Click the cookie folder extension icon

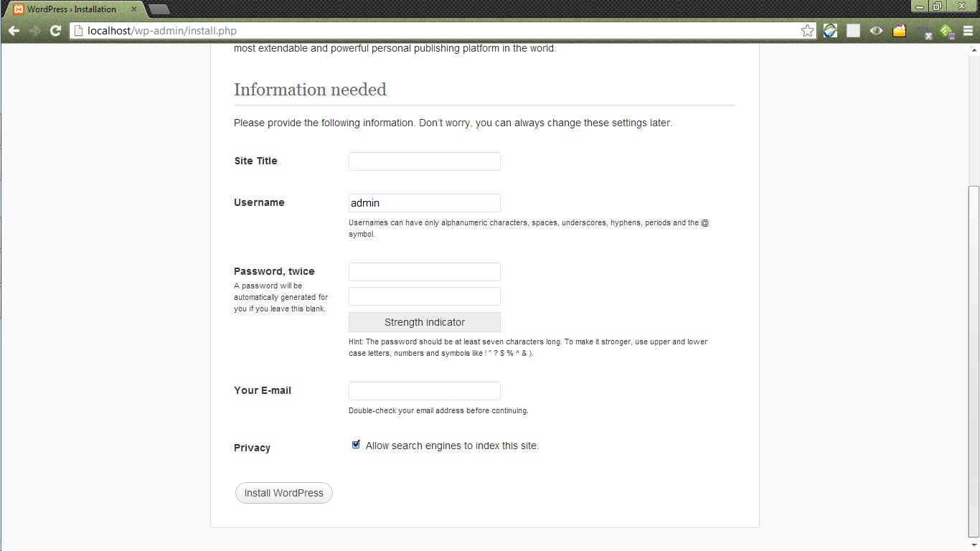pyautogui.click(x=899, y=31)
